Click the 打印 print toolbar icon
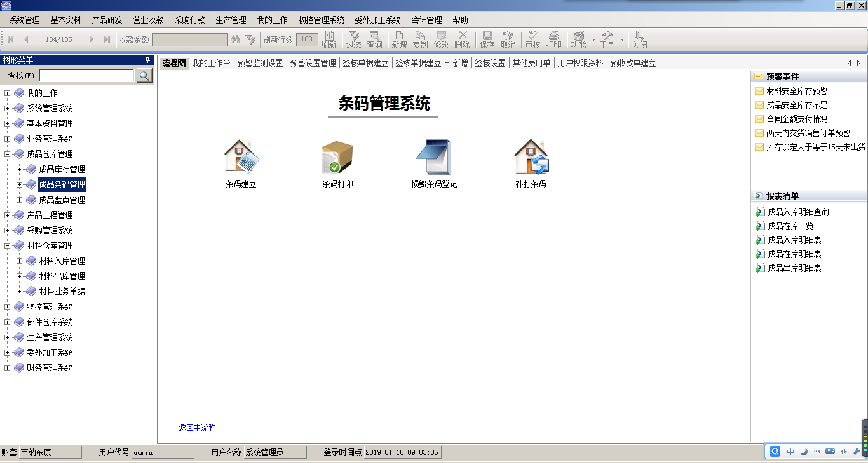This screenshot has height=463, width=868. tap(553, 39)
